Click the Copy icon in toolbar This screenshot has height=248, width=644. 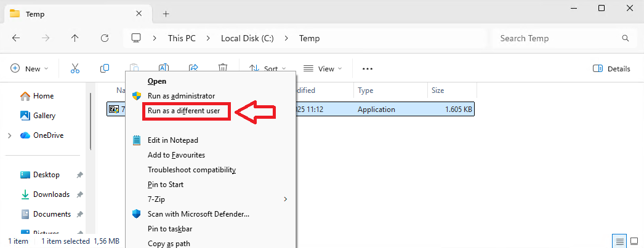point(105,68)
